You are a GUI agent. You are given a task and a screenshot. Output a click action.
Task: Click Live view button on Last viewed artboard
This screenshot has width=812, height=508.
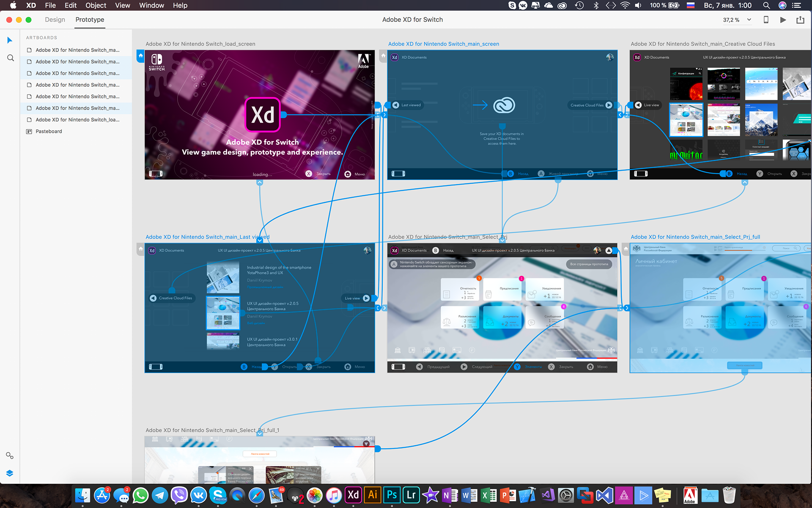click(357, 298)
